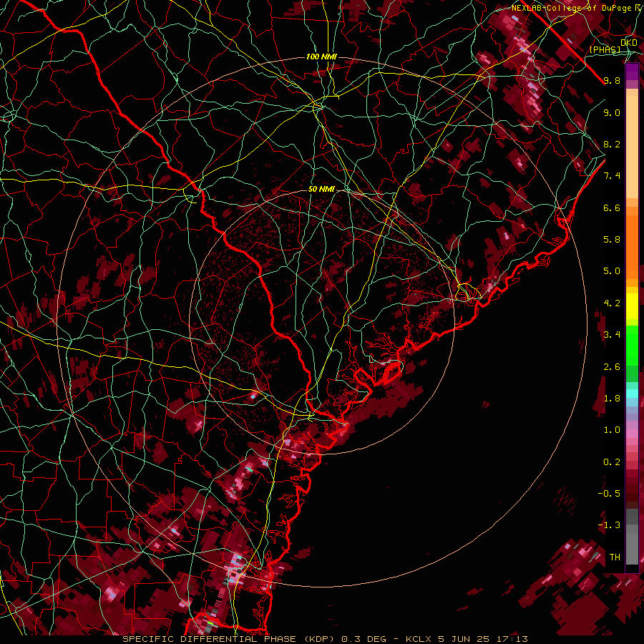Click the 0.2 value on the color scale
The height and width of the screenshot is (644, 644).
tap(612, 462)
